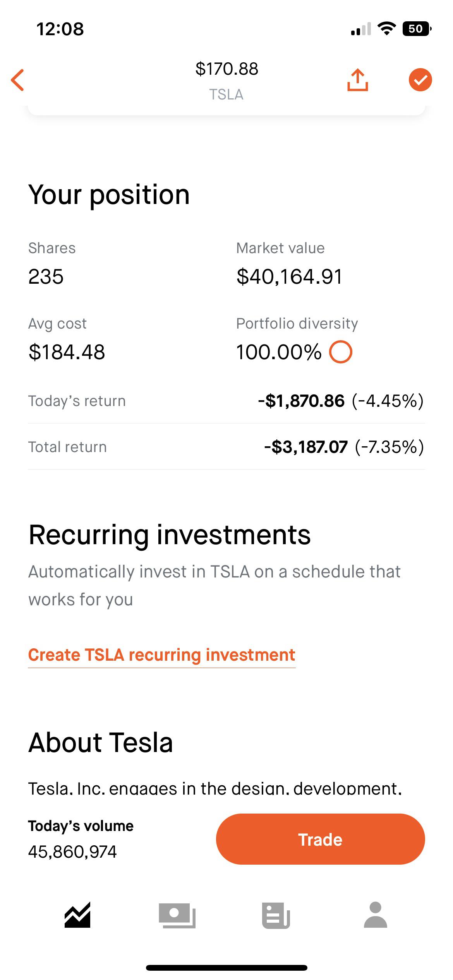The height and width of the screenshot is (980, 453).
Task: Tap the Today's return row
Action: pyautogui.click(x=226, y=401)
